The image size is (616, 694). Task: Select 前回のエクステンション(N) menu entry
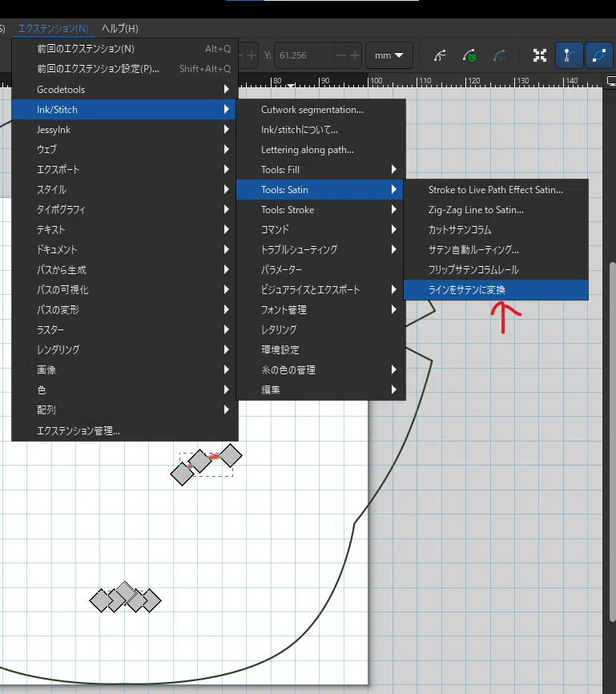[125, 49]
